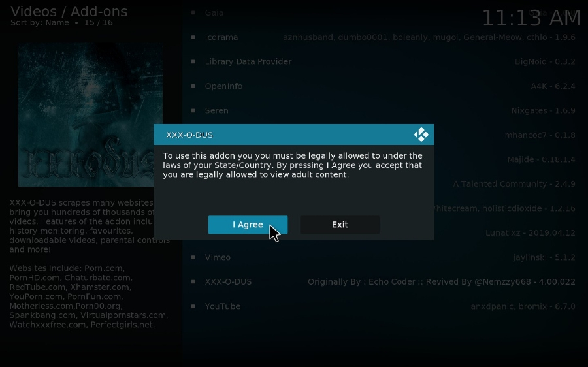588x367 pixels.
Task: Click the bullet icon beside YouTube
Action: coord(193,306)
